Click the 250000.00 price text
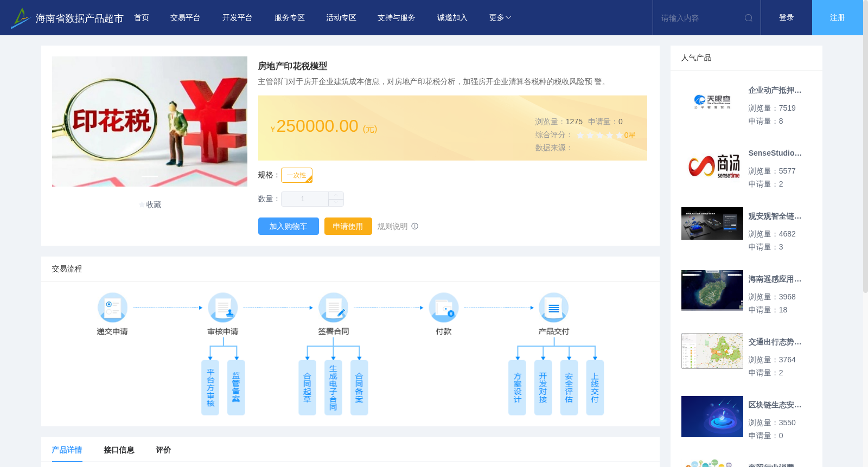The height and width of the screenshot is (467, 868). click(317, 126)
